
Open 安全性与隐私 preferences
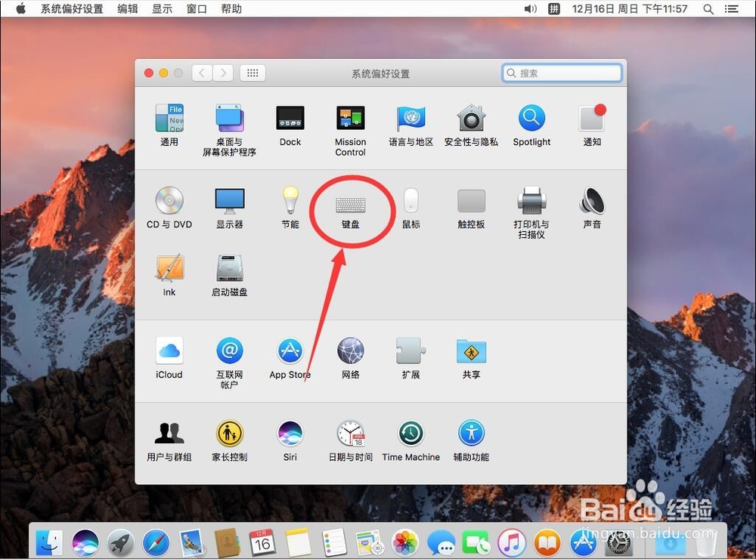pyautogui.click(x=471, y=125)
